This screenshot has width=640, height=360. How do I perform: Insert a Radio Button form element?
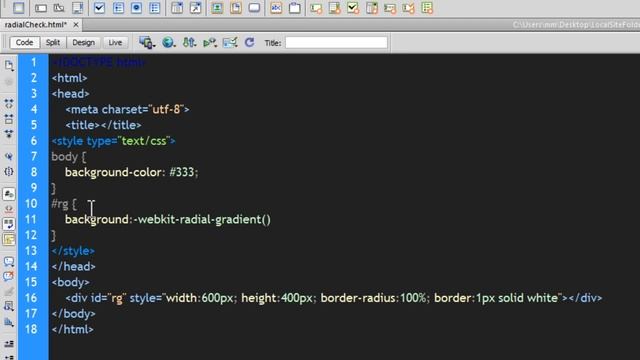136,8
